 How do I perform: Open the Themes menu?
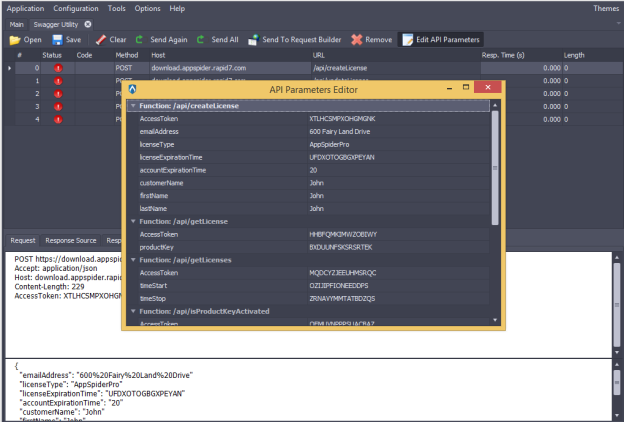pos(605,8)
